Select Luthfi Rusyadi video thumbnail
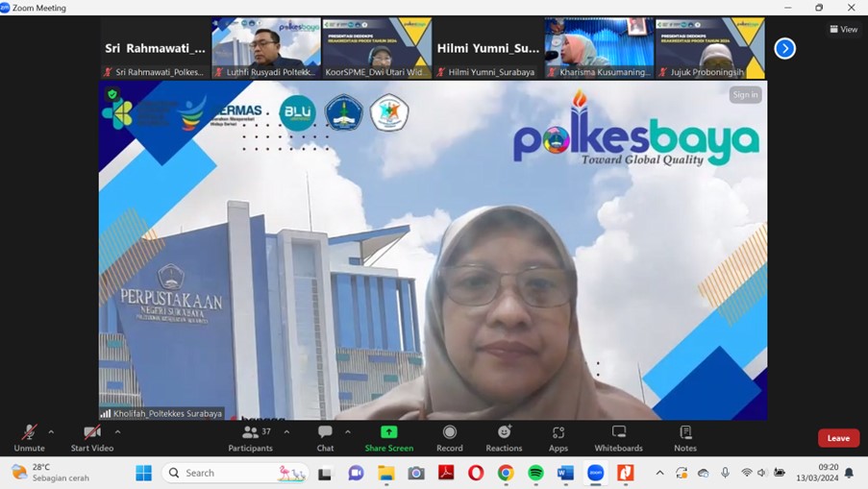The height and width of the screenshot is (489, 868). click(266, 48)
